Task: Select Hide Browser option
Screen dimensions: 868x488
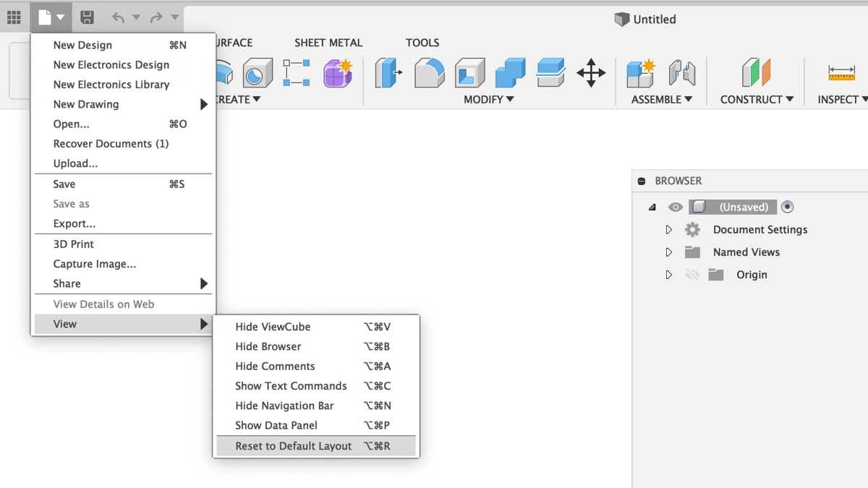Action: coord(316,346)
